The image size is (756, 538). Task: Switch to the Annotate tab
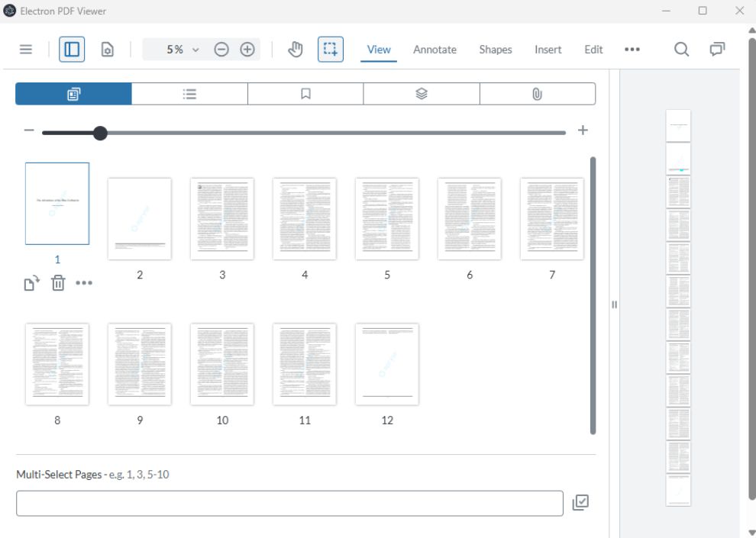(x=435, y=50)
